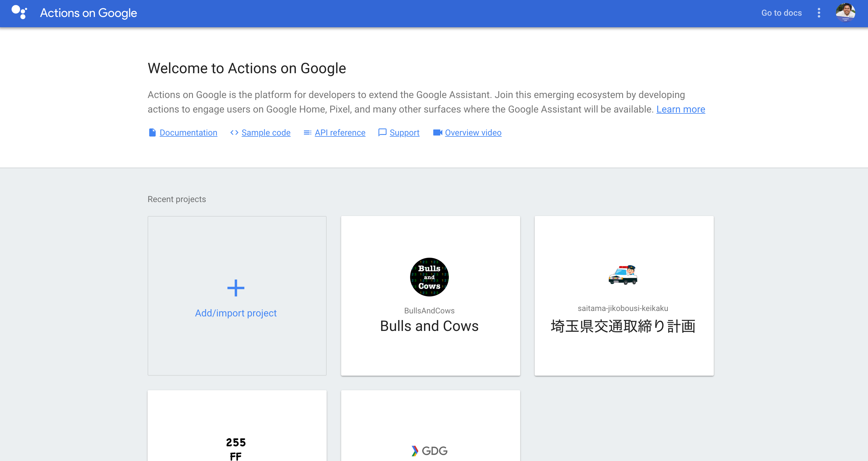Open the 埼玉県交通取締り計画 project title

click(623, 326)
